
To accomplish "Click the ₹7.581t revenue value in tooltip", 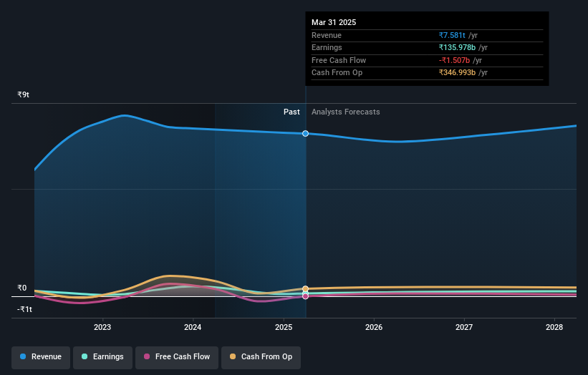I will pos(452,35).
